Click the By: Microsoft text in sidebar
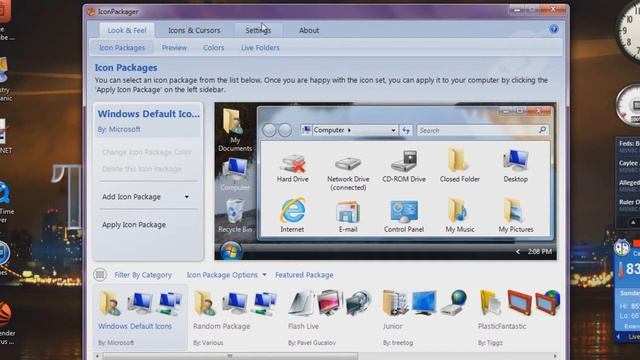Image resolution: width=640 pixels, height=360 pixels. (119, 129)
